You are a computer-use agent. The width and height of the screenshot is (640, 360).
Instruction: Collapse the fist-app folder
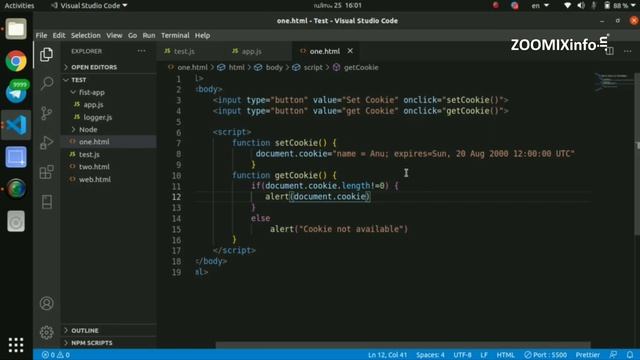(x=91, y=92)
